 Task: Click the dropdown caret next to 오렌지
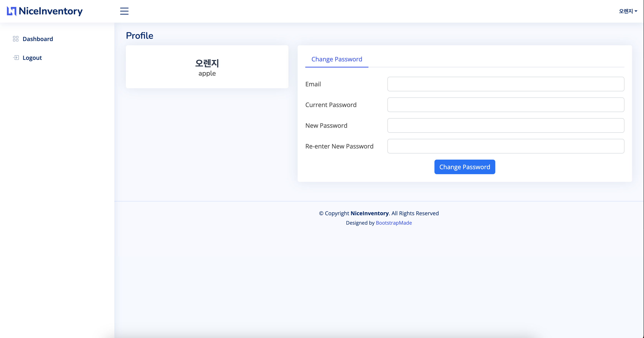pos(636,11)
